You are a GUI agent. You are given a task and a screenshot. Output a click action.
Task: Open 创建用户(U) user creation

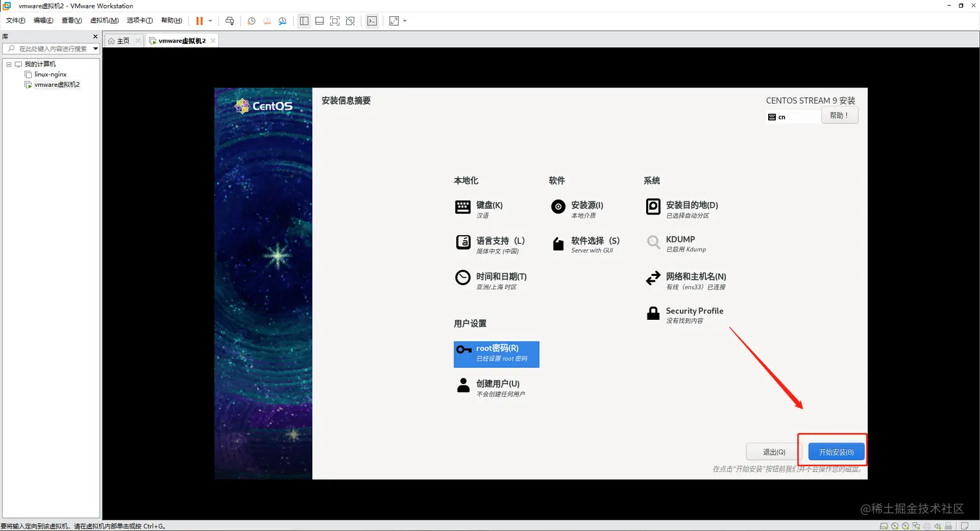pyautogui.click(x=491, y=388)
